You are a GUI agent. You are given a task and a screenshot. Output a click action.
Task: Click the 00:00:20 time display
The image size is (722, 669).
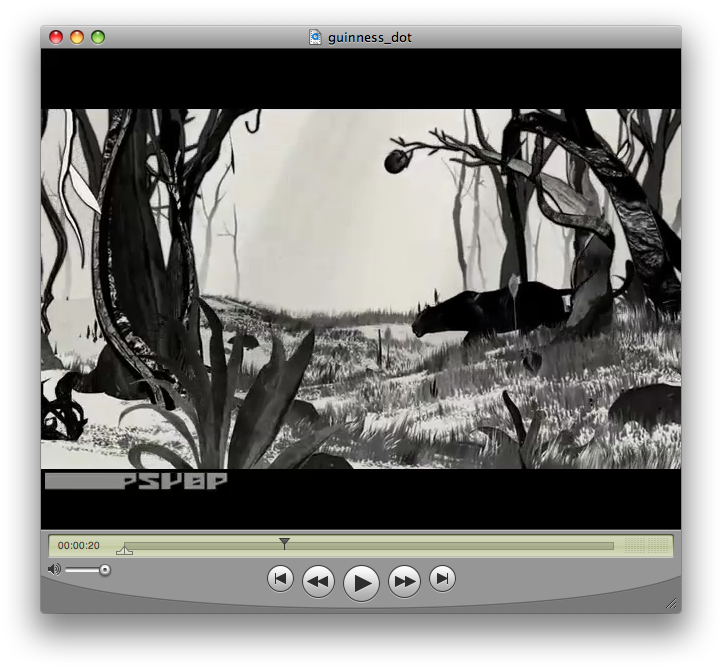(79, 546)
